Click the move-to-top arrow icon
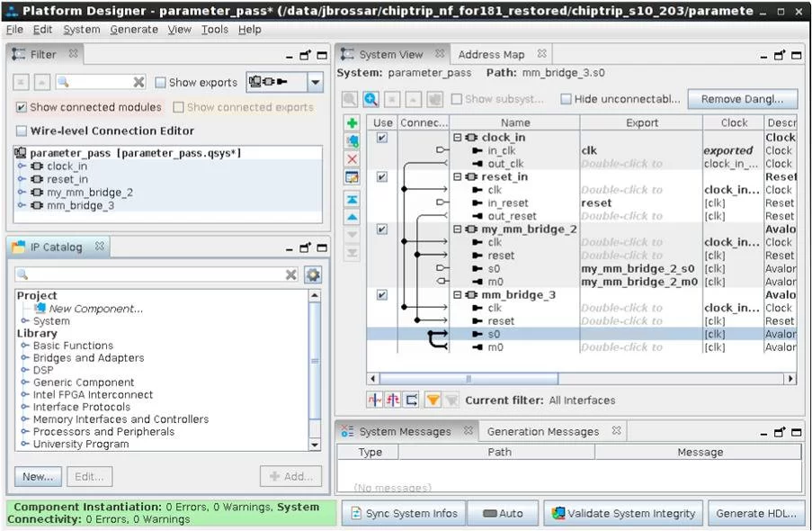 pos(352,199)
